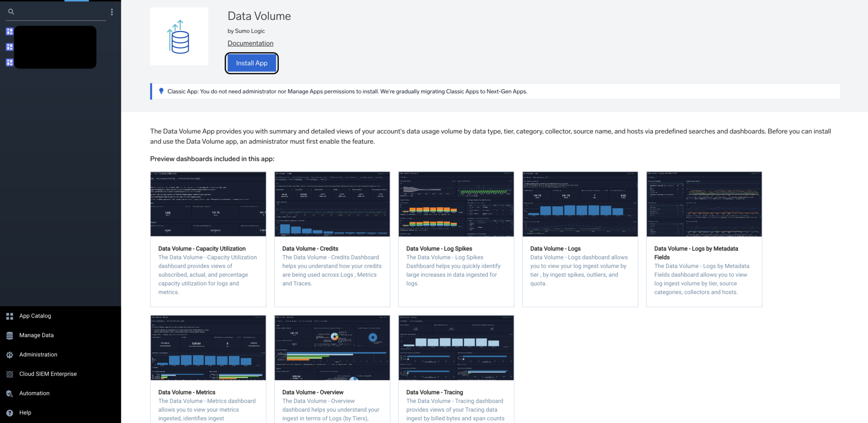The width and height of the screenshot is (868, 423).
Task: Launch Cloud SIEM Enterprise
Action: pyautogui.click(x=47, y=373)
